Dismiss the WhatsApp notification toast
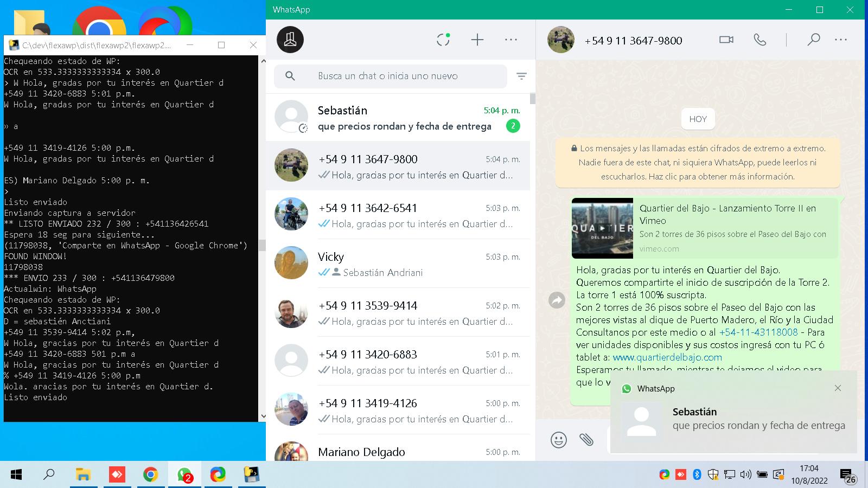This screenshot has height=488, width=868. tap(838, 388)
